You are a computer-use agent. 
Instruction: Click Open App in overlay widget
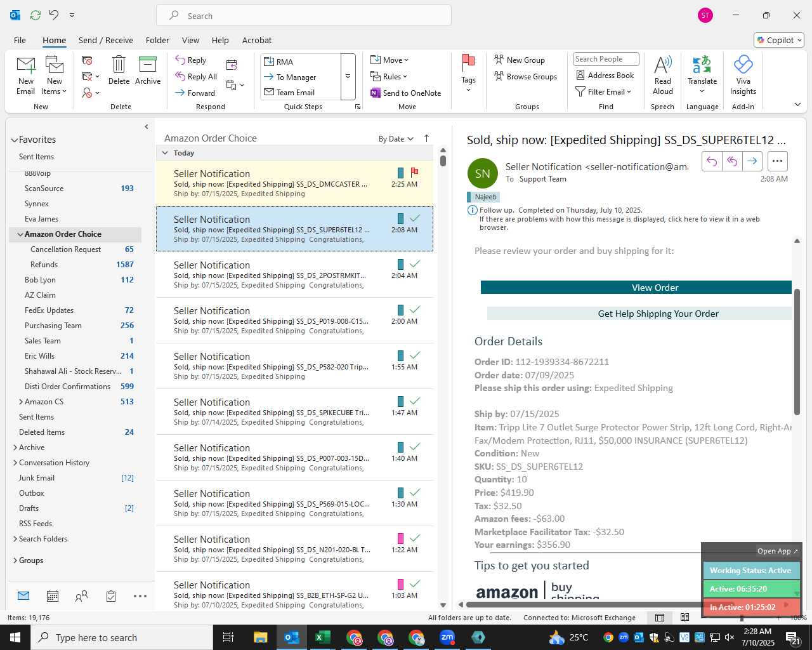777,551
